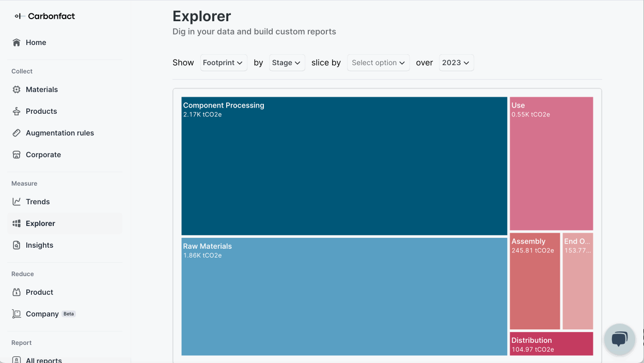Click the Products tag icon
This screenshot has height=363, width=644.
(15, 111)
